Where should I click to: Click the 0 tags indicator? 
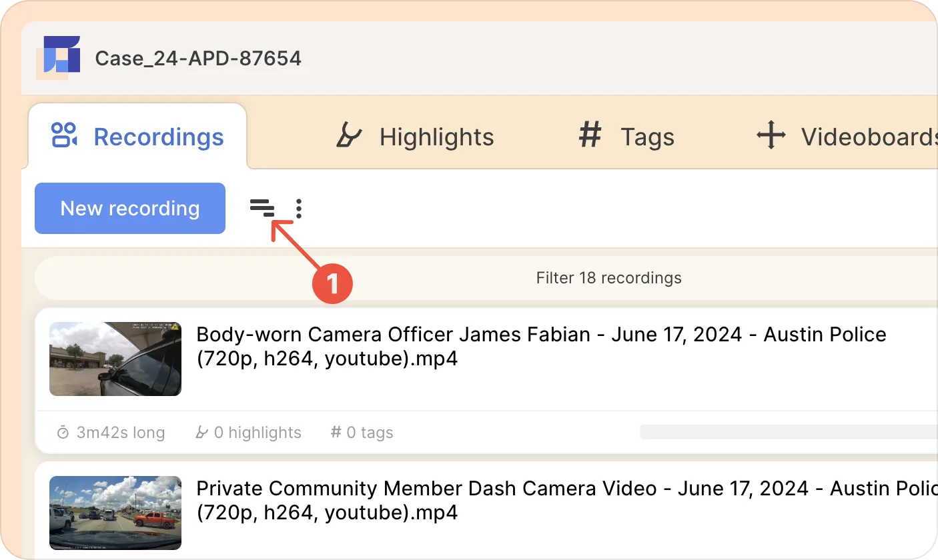pyautogui.click(x=362, y=433)
